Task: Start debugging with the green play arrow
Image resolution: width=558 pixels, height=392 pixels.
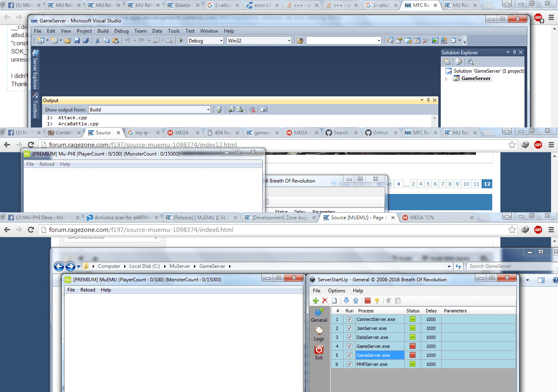Action: [x=181, y=40]
